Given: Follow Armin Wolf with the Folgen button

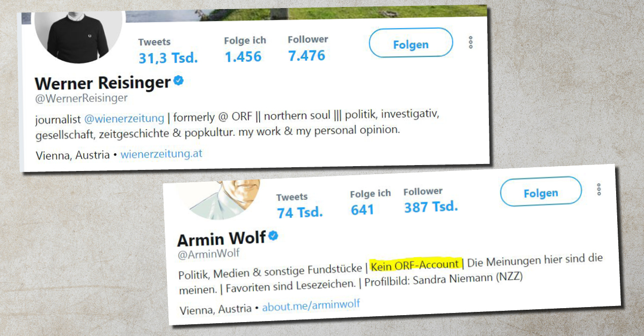Looking at the screenshot, I should 541,193.
